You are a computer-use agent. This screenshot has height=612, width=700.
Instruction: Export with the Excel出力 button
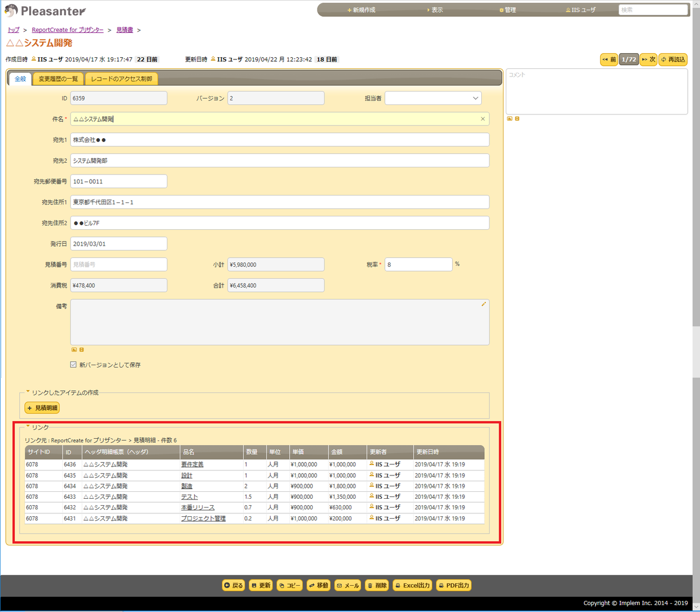412,585
